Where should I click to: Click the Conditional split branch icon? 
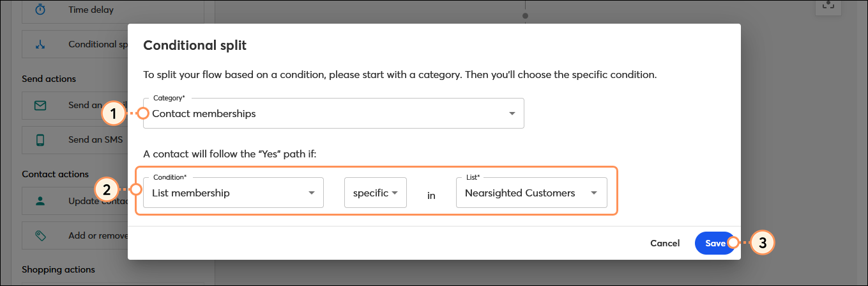click(x=40, y=45)
